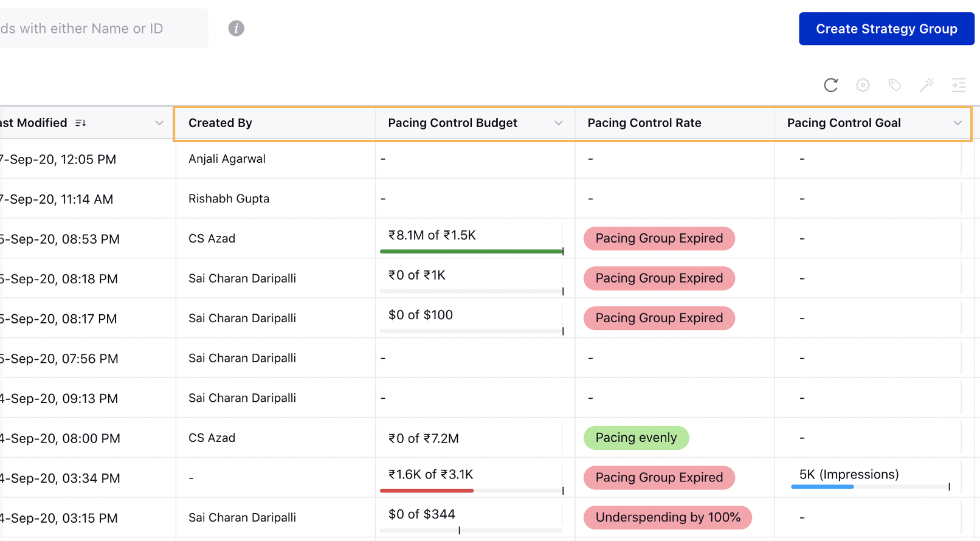The width and height of the screenshot is (980, 541).
Task: Click the 12:05 PM last modified cell
Action: (x=88, y=159)
